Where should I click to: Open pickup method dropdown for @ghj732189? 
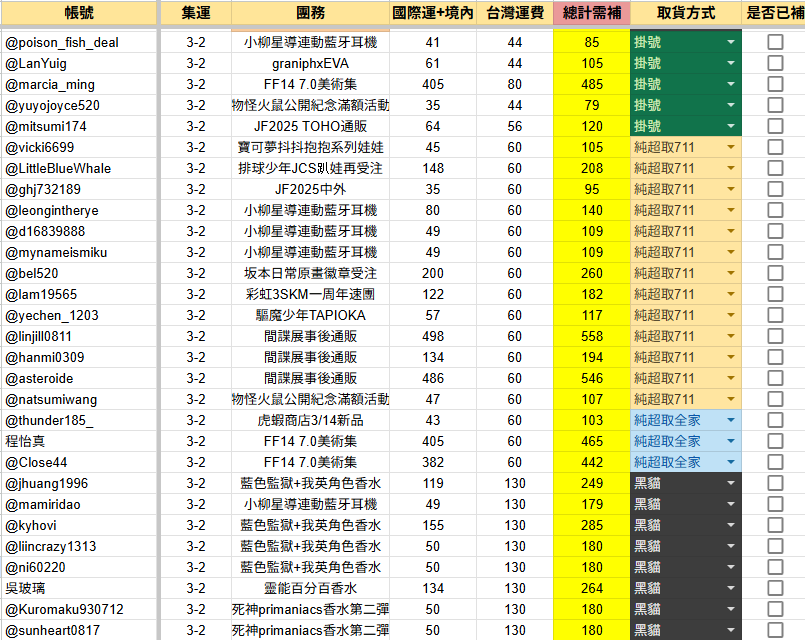[731, 189]
